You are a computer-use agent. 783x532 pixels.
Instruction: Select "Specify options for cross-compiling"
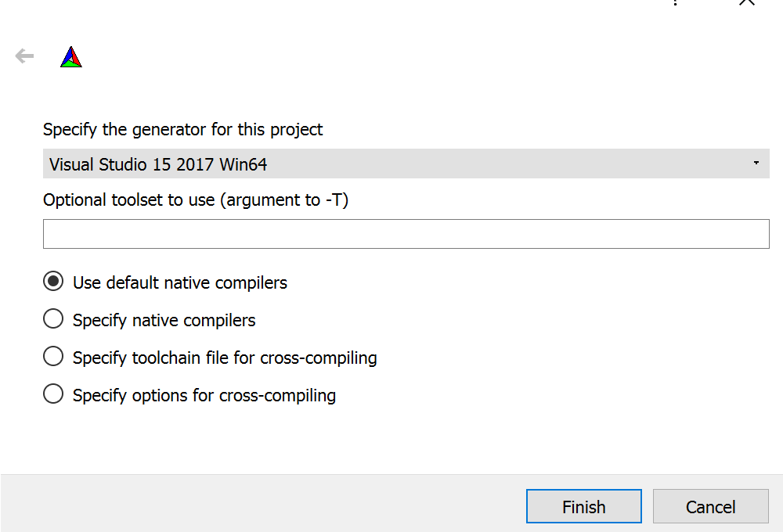[52, 394]
